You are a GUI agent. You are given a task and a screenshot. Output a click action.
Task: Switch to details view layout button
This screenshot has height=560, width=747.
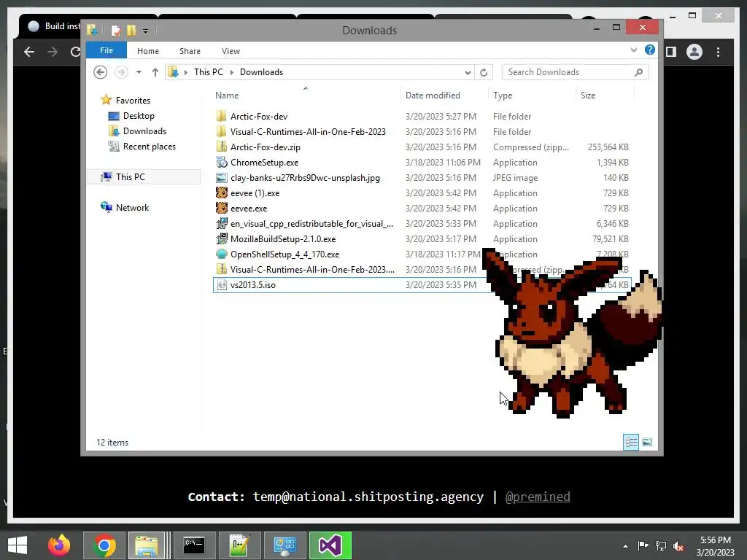[x=631, y=442]
